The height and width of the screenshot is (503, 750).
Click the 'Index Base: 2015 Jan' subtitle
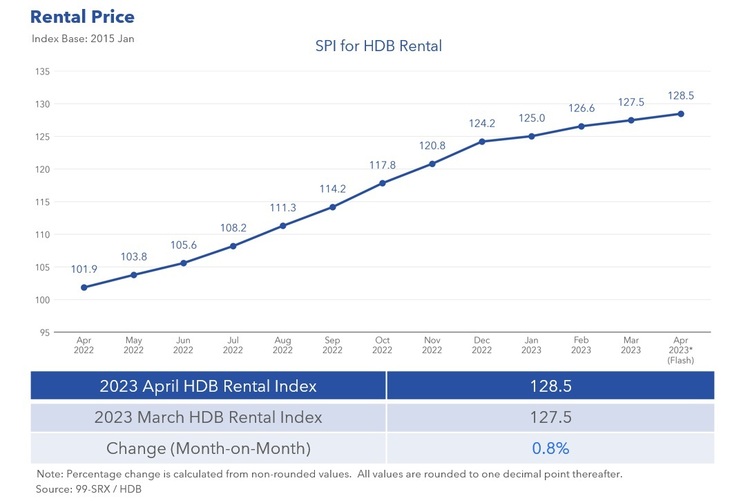(83, 39)
